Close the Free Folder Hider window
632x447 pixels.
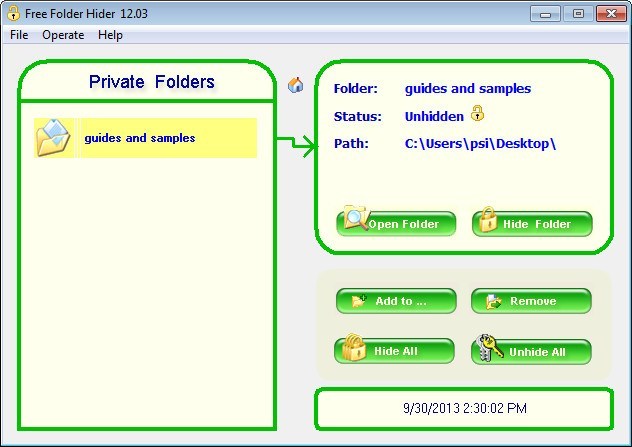[x=611, y=14]
